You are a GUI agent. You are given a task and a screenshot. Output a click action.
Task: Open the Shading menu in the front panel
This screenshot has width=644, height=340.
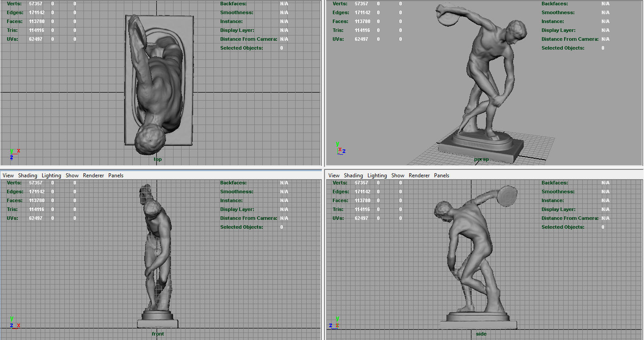click(x=28, y=176)
